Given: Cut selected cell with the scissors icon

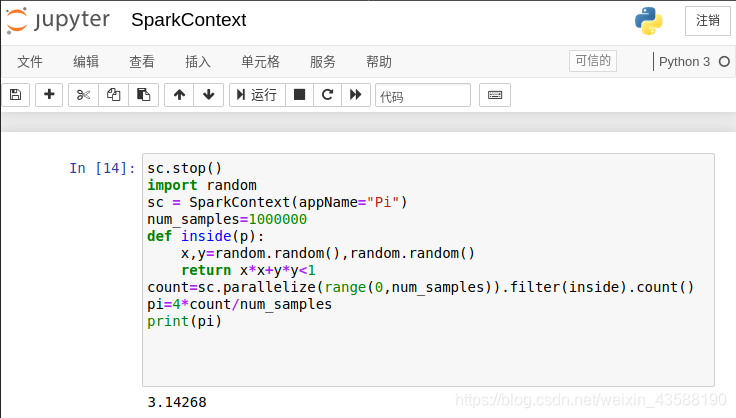Looking at the screenshot, I should [84, 95].
